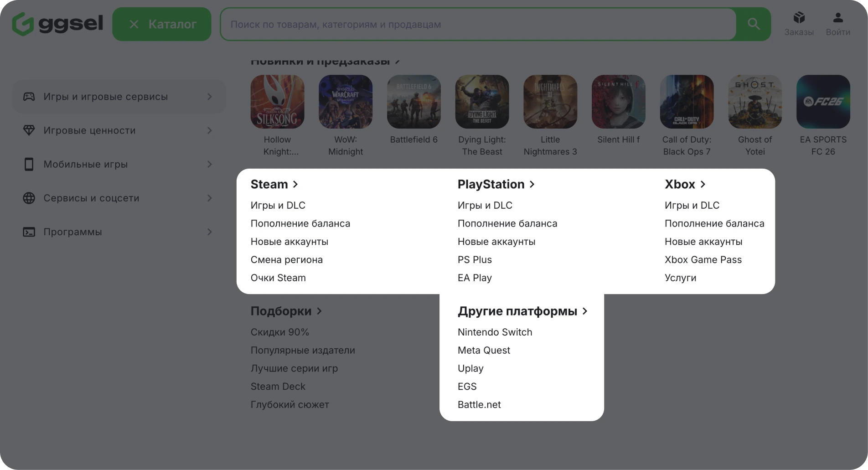This screenshot has width=868, height=470.
Task: Select PS Plus under PlayStation
Action: coord(475,260)
